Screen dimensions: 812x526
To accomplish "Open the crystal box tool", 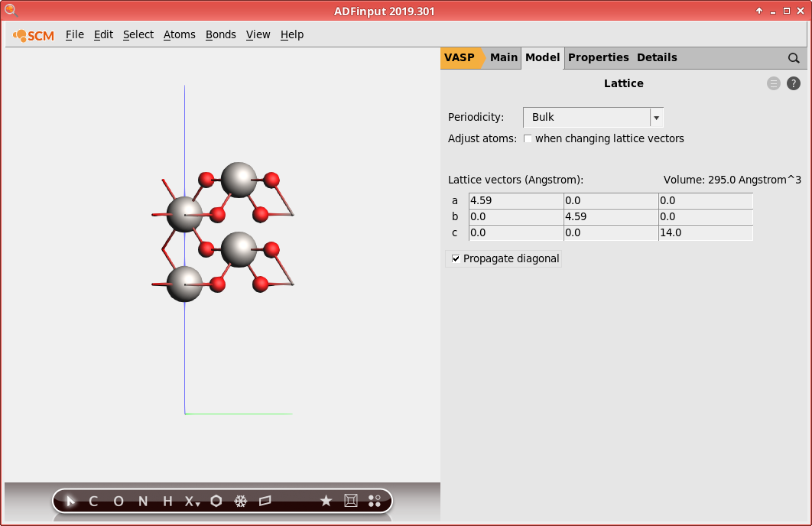I will point(350,501).
